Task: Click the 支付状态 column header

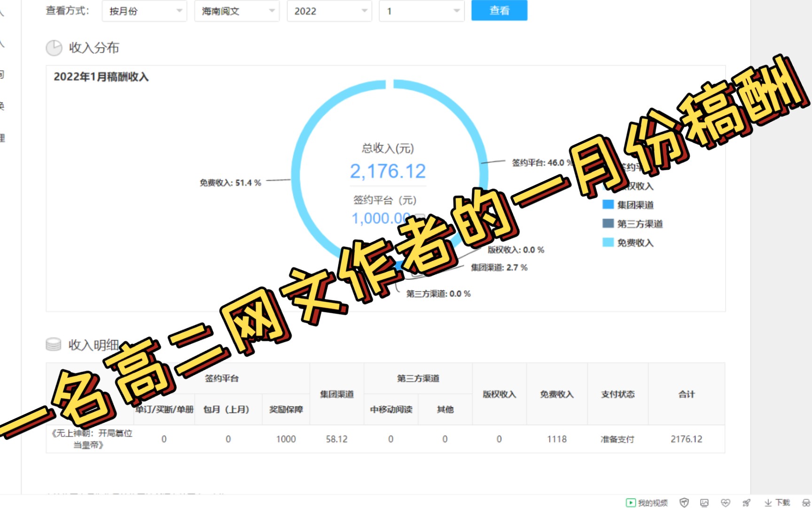Action: pos(618,394)
